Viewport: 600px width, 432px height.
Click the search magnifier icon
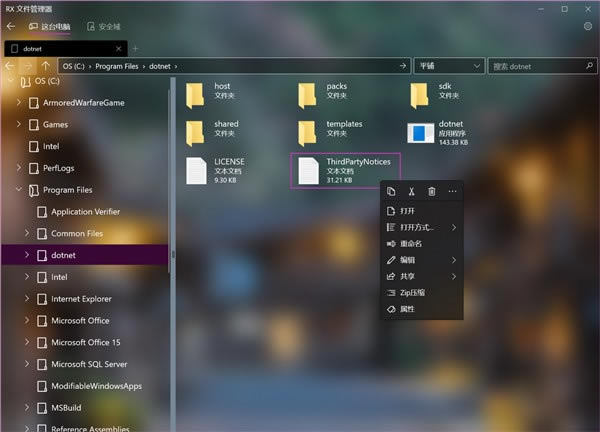click(x=589, y=66)
